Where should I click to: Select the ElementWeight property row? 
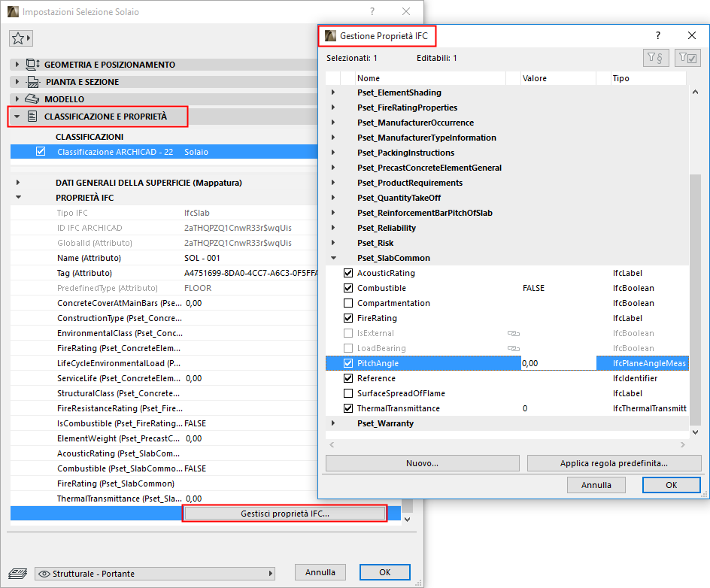click(165, 438)
